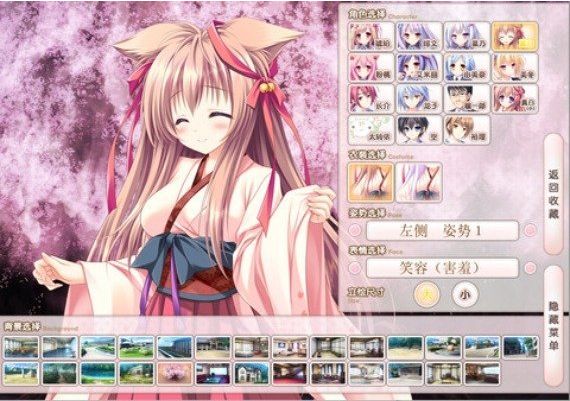This screenshot has height=401, width=570.
Task: Select the twelfth background in the top row
Action: [x=443, y=348]
